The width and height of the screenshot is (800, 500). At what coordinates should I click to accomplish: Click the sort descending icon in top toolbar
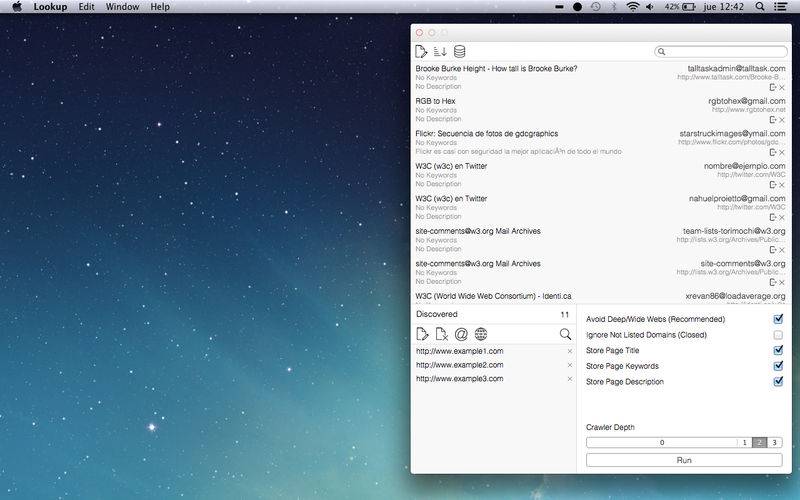pos(440,52)
